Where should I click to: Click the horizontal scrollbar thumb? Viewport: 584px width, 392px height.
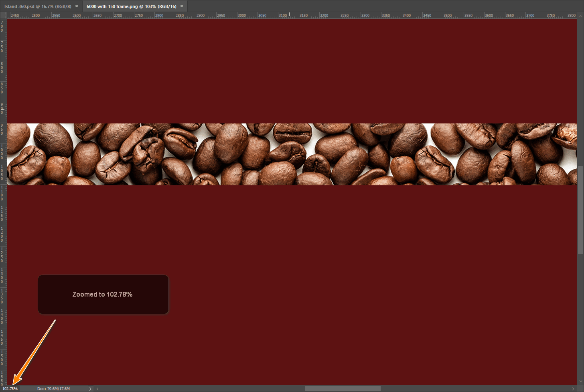coord(342,388)
